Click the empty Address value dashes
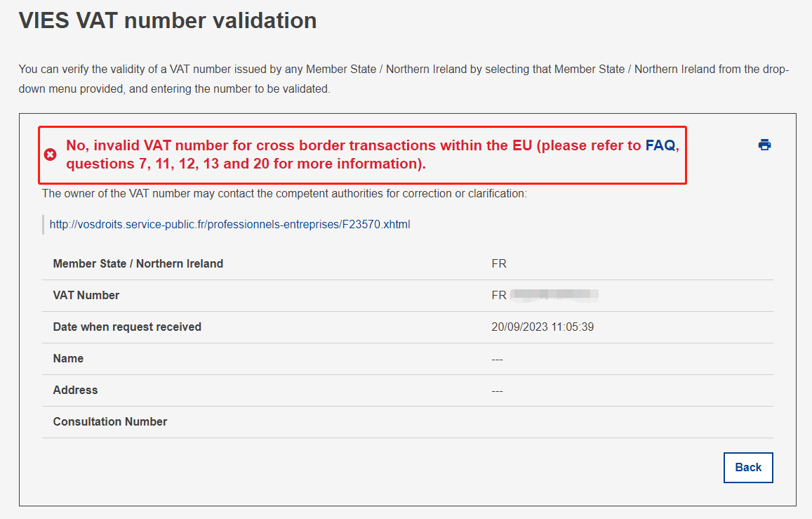 point(497,391)
